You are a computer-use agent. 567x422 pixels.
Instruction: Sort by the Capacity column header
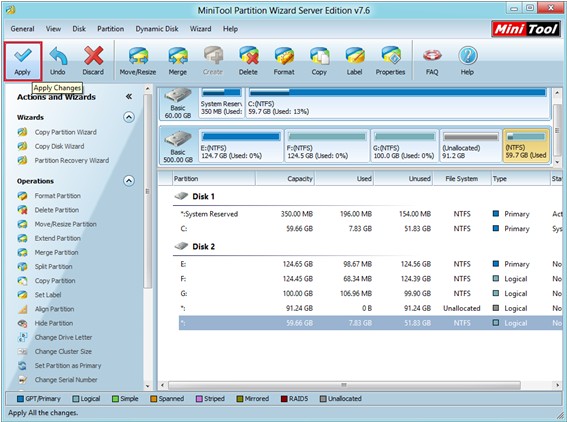click(x=285, y=178)
